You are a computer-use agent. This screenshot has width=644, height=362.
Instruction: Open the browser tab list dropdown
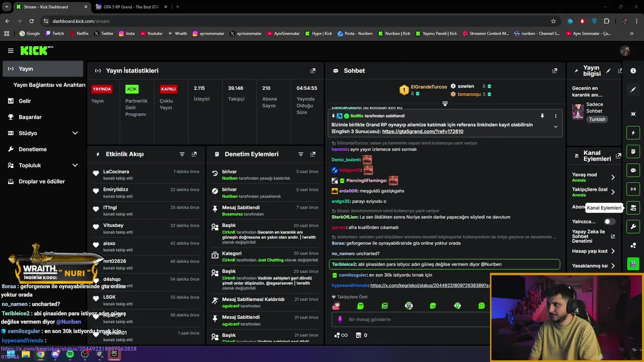tap(7, 7)
